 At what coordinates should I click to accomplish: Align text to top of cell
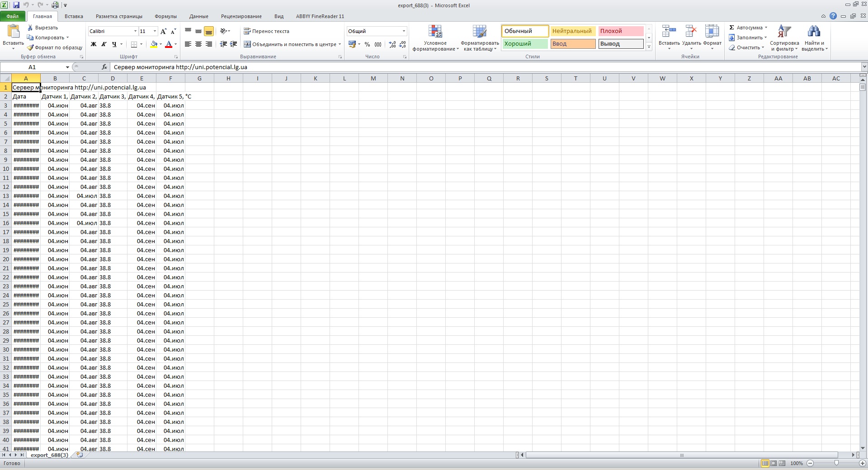click(188, 31)
